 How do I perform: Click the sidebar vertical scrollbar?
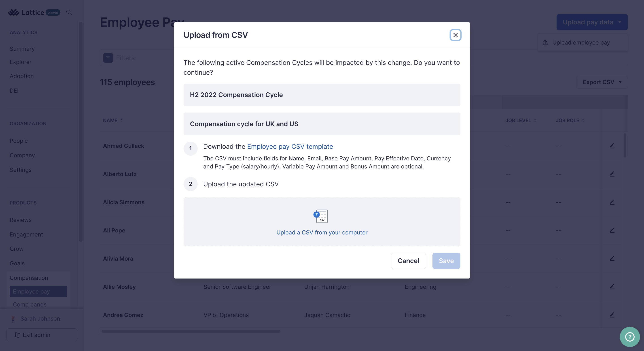80,132
